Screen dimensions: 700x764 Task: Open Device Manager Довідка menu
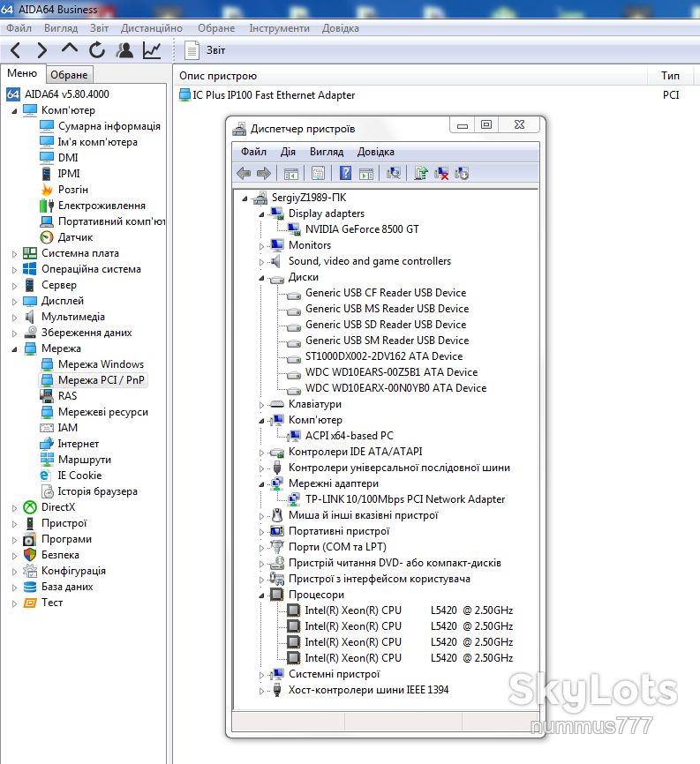pyautogui.click(x=375, y=152)
